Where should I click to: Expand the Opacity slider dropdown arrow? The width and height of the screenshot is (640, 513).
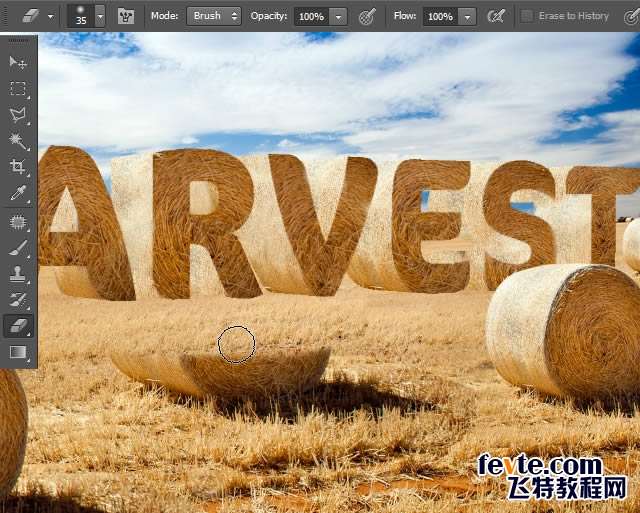338,17
